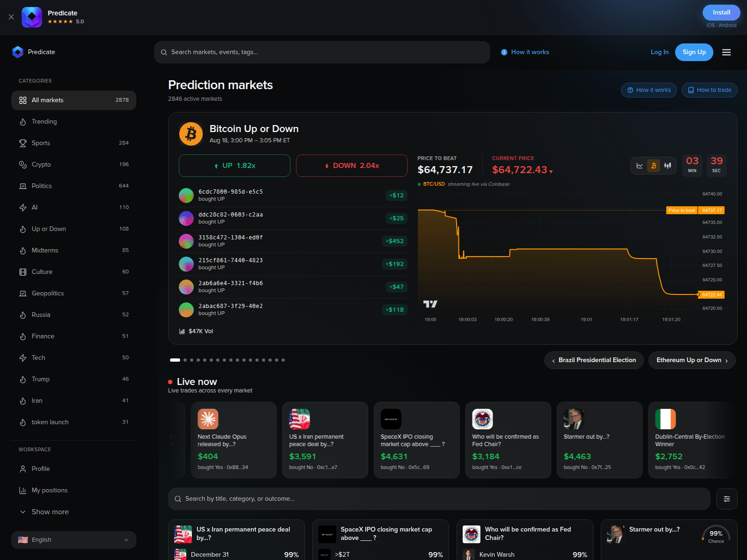This screenshot has width=747, height=560.
Task: Bet DOWN 2.04x on Bitcoin
Action: tap(352, 166)
